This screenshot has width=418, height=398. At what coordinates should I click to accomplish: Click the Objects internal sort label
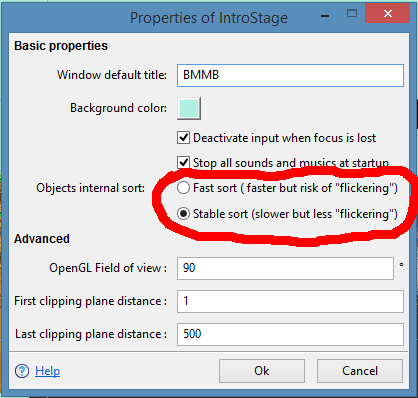91,188
